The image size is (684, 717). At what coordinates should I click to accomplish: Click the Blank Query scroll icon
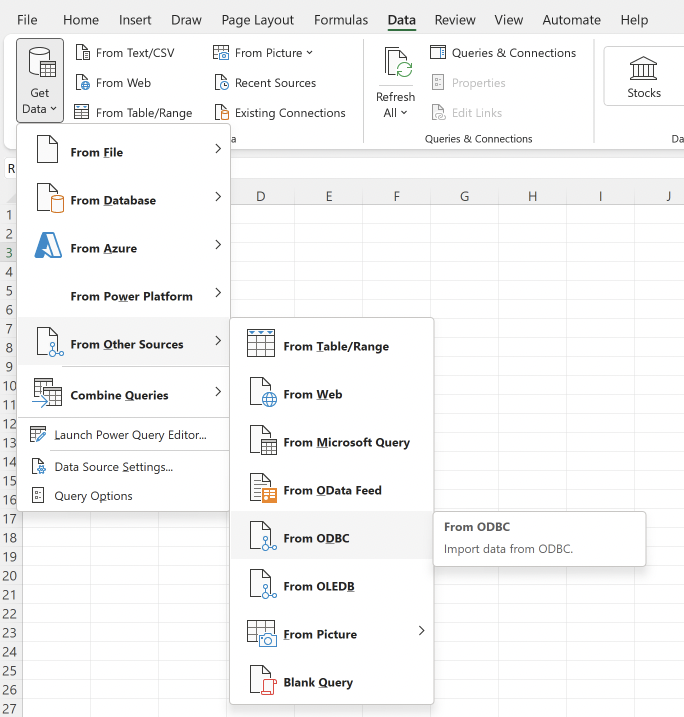(x=263, y=680)
